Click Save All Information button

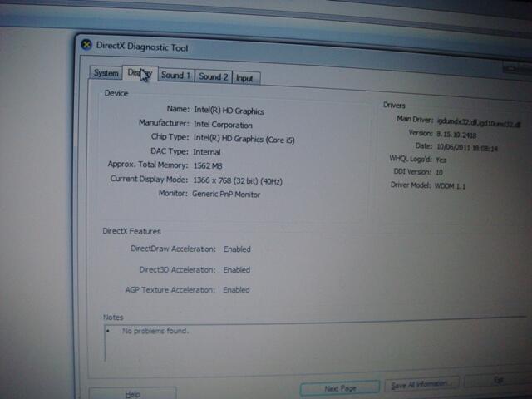(421, 384)
